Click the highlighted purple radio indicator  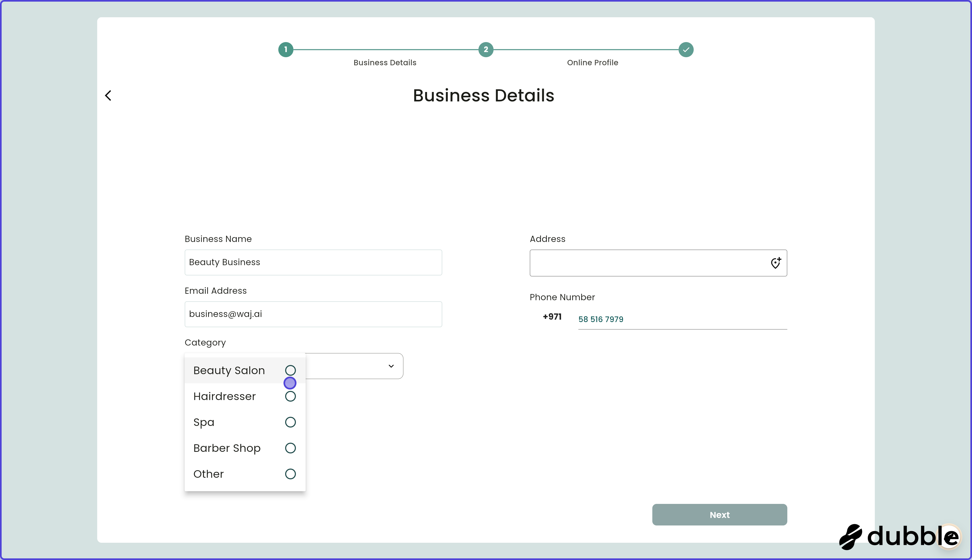coord(290,383)
